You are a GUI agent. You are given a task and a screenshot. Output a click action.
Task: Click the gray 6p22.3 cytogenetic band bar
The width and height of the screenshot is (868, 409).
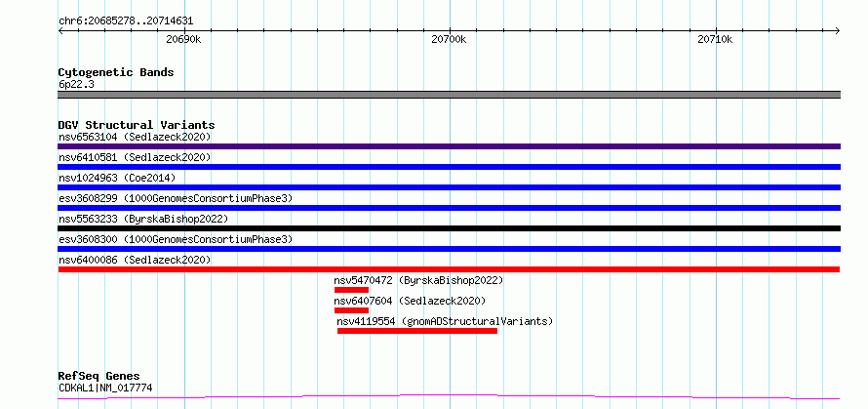pos(449,95)
